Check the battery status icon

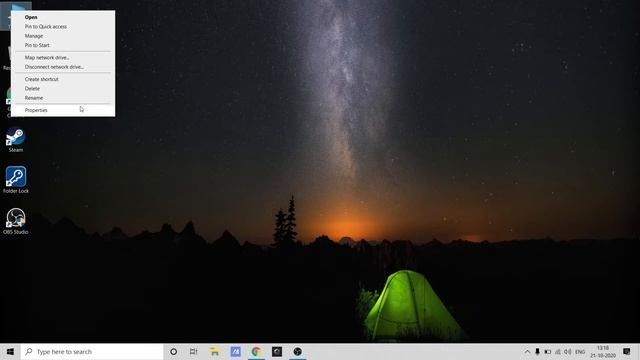click(x=547, y=351)
